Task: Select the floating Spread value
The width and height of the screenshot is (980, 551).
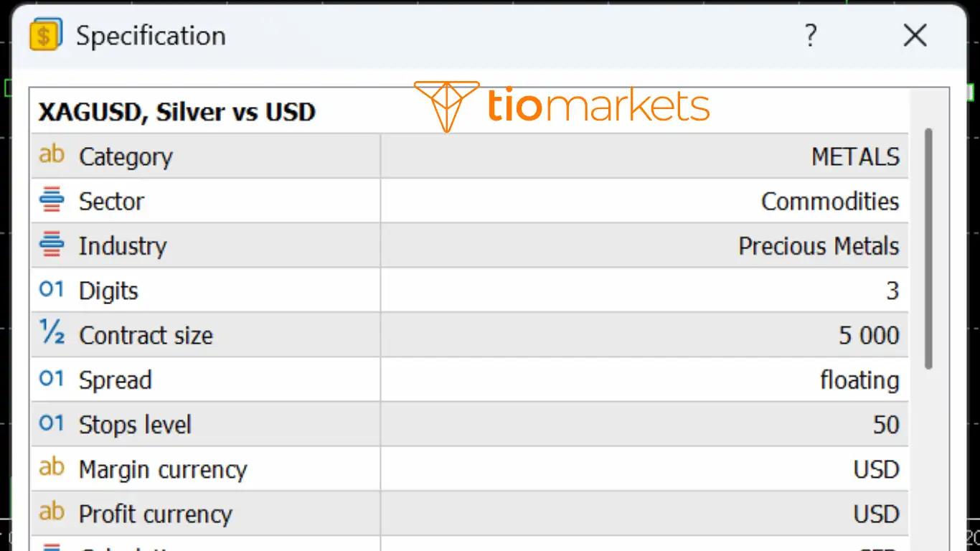Action: point(859,380)
